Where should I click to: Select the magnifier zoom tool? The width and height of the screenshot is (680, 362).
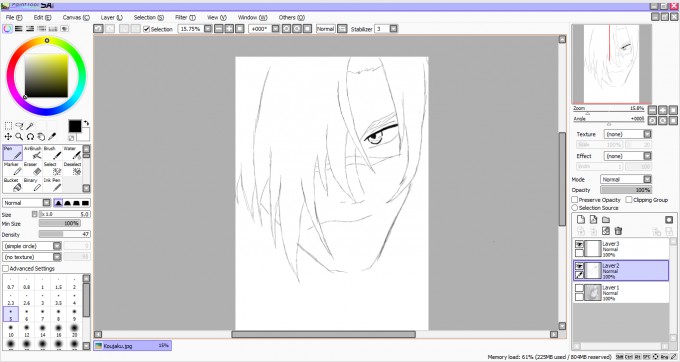[x=19, y=137]
